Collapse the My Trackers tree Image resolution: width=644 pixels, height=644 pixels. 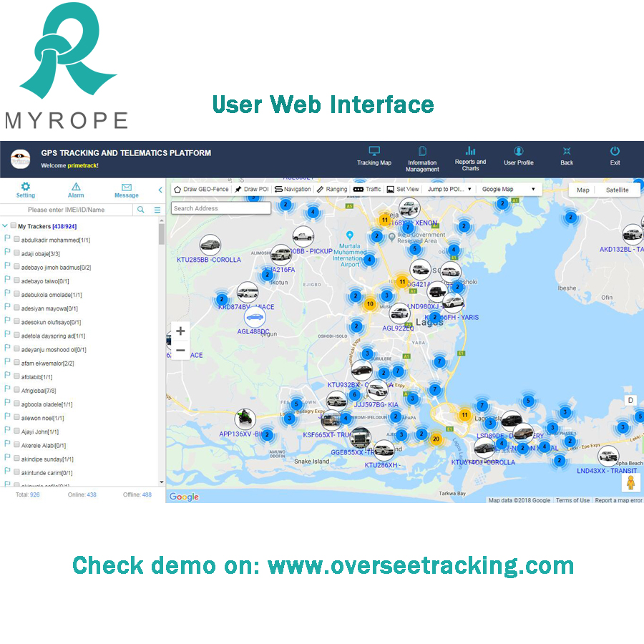click(x=5, y=225)
